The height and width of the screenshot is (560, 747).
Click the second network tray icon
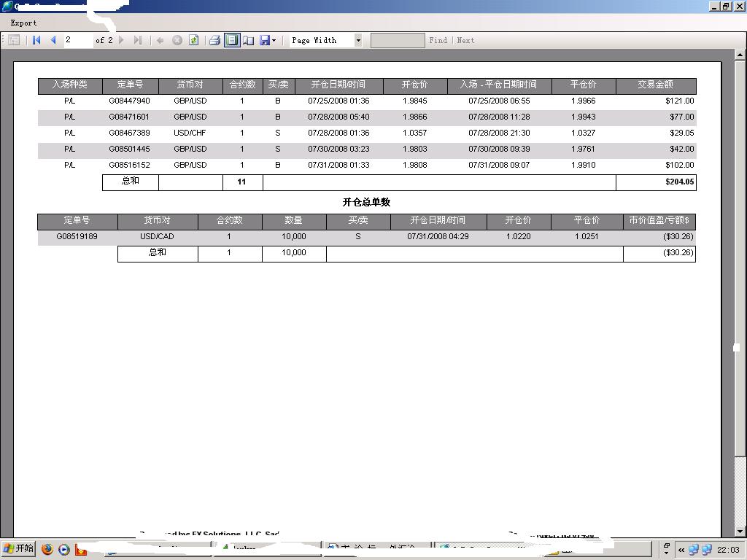click(x=706, y=550)
